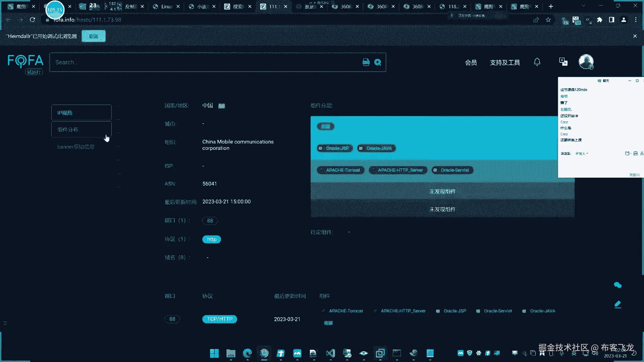The width and height of the screenshot is (644, 362).
Task: Click the floating pencil feedback icon
Action: pos(618,304)
